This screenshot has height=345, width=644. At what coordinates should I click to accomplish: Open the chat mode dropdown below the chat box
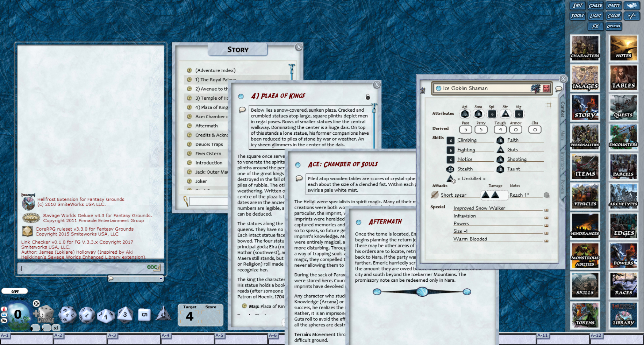(x=161, y=279)
